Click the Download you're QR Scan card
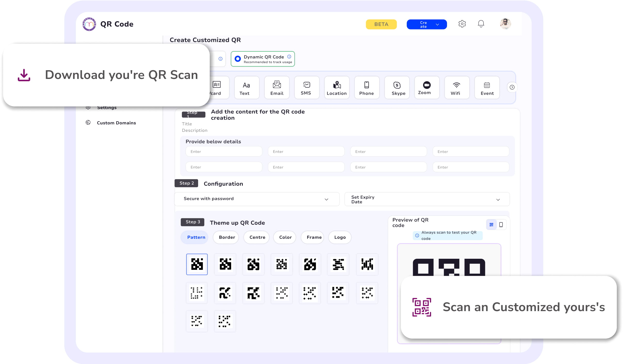623x364 pixels. 106,75
